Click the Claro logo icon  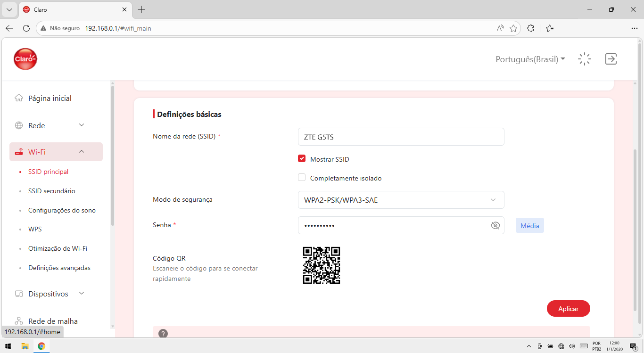(x=25, y=59)
